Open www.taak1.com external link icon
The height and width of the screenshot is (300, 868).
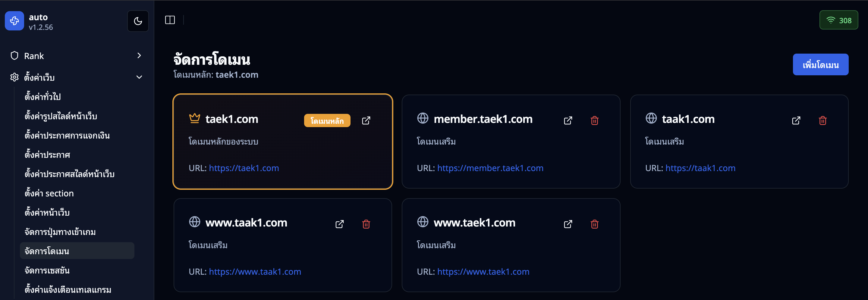(x=339, y=224)
